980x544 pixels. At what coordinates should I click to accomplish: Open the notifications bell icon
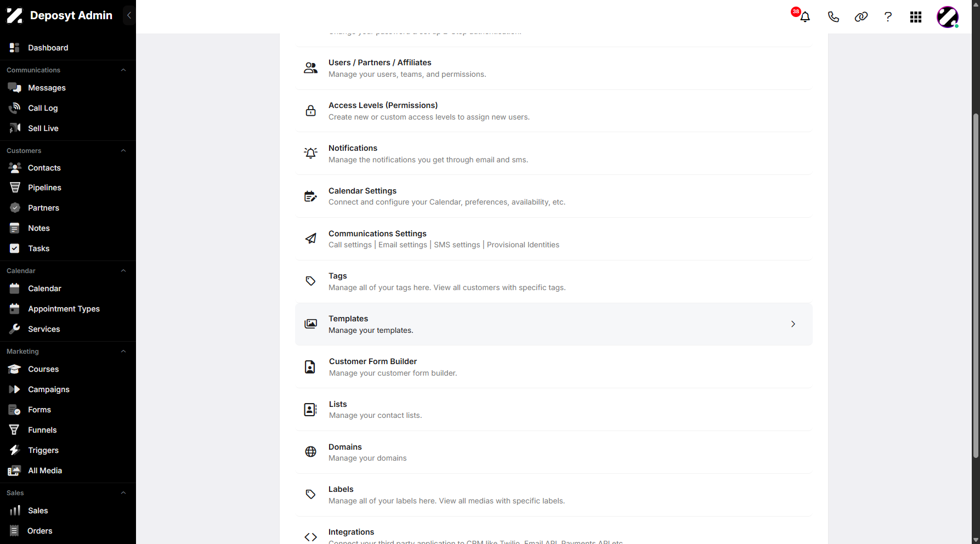[x=805, y=17]
